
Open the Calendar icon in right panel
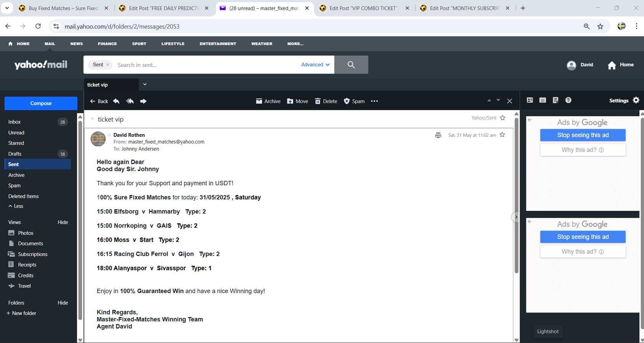543,100
